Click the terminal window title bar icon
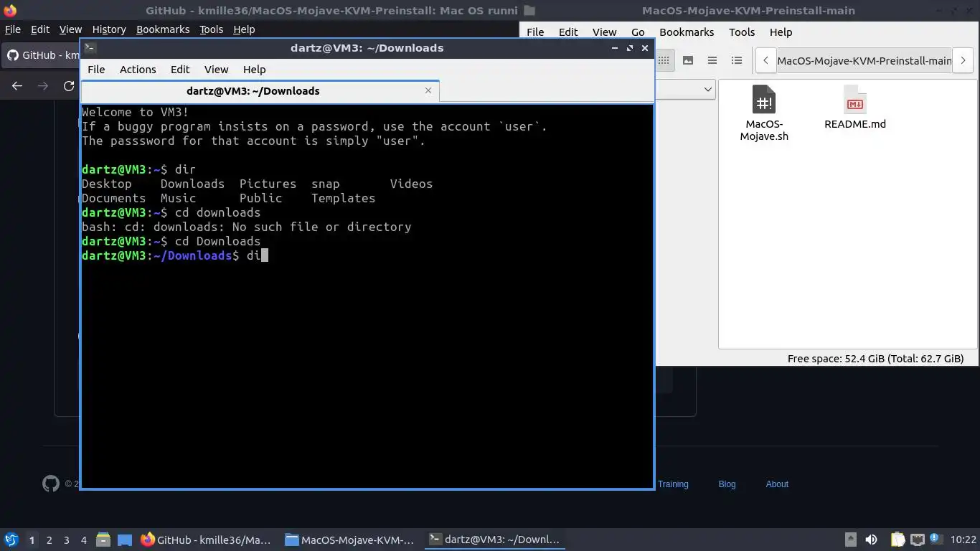The image size is (980, 551). pyautogui.click(x=90, y=48)
